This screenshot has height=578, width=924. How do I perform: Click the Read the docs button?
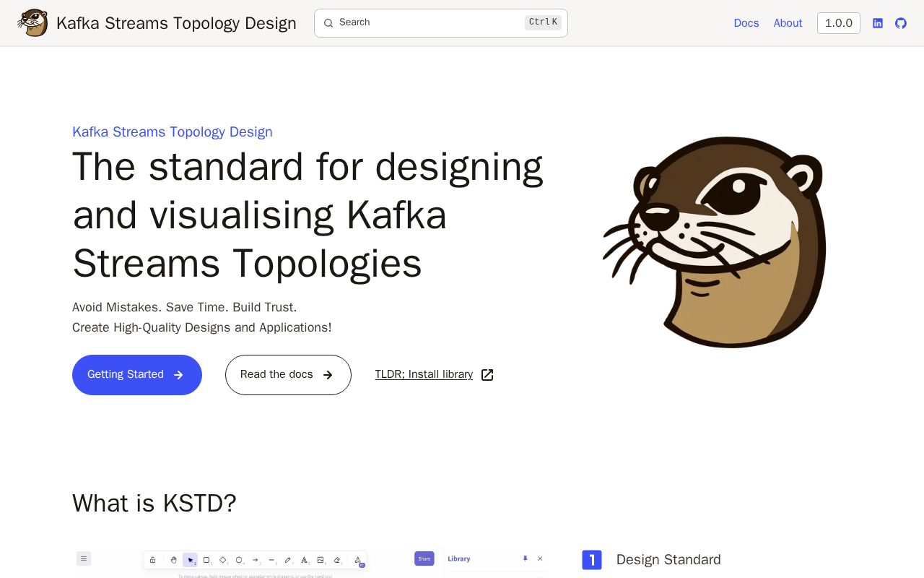[288, 375]
